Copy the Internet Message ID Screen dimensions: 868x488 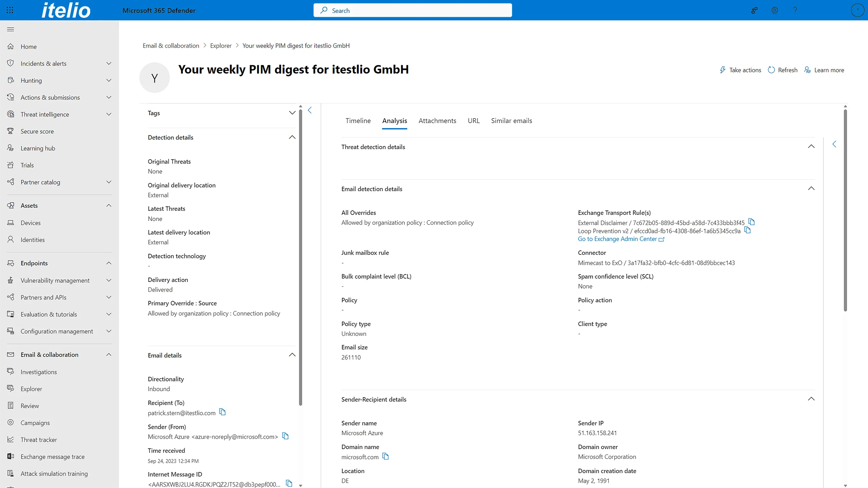coord(289,484)
